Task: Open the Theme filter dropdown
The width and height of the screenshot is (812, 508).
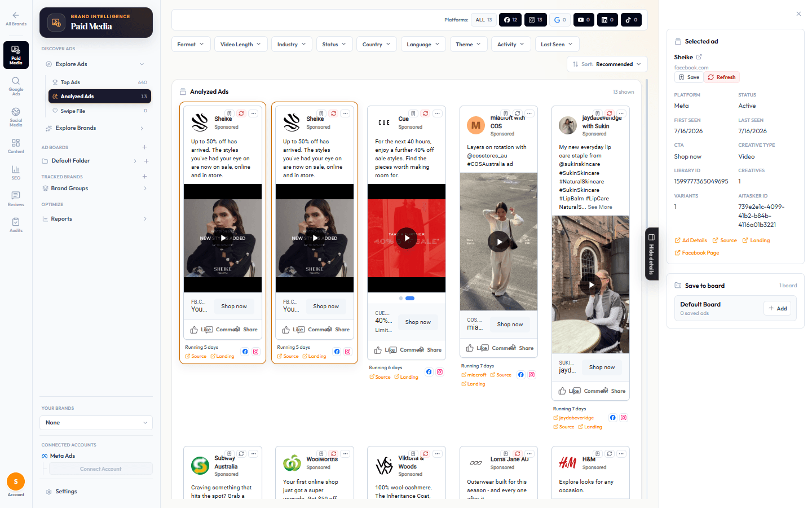Action: (x=469, y=44)
